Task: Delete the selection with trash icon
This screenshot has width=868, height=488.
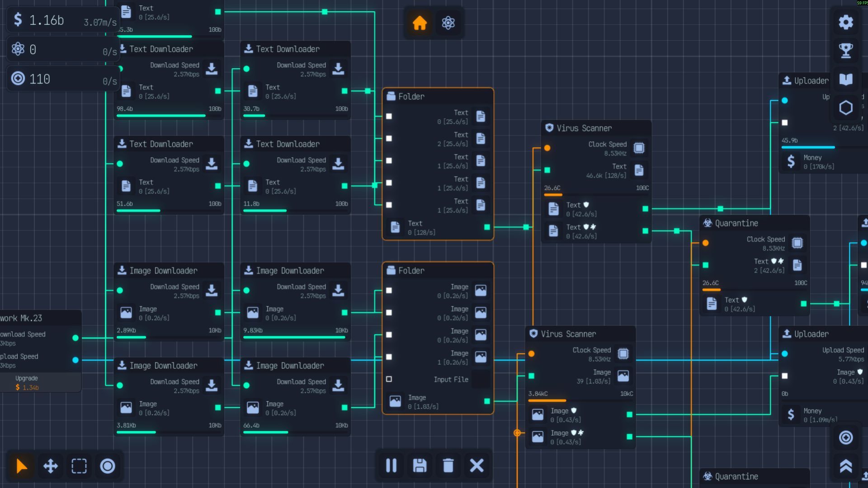Action: pyautogui.click(x=448, y=465)
